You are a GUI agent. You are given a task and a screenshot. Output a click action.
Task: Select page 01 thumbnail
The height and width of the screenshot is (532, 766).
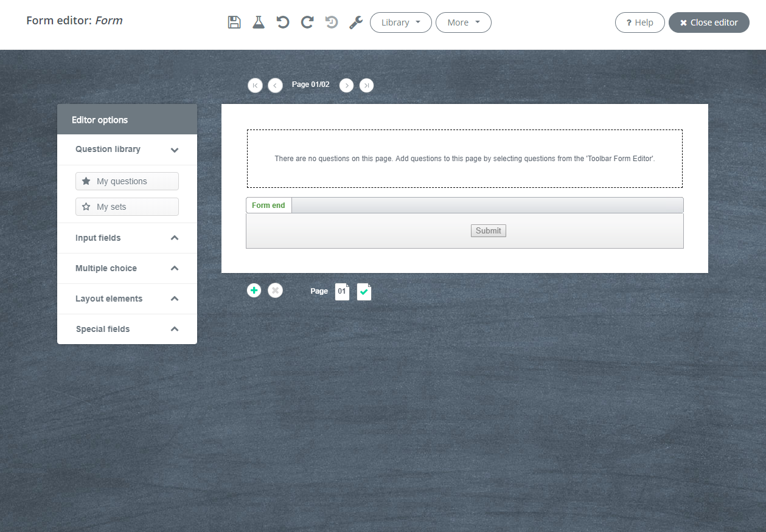[342, 291]
